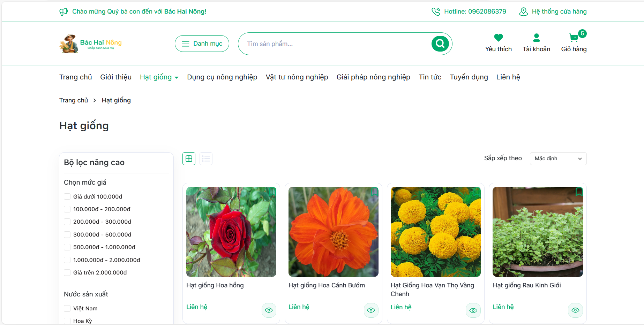Image resolution: width=644 pixels, height=325 pixels.
Task: Go to Trang chủ in navigation bar
Action: 76,77
